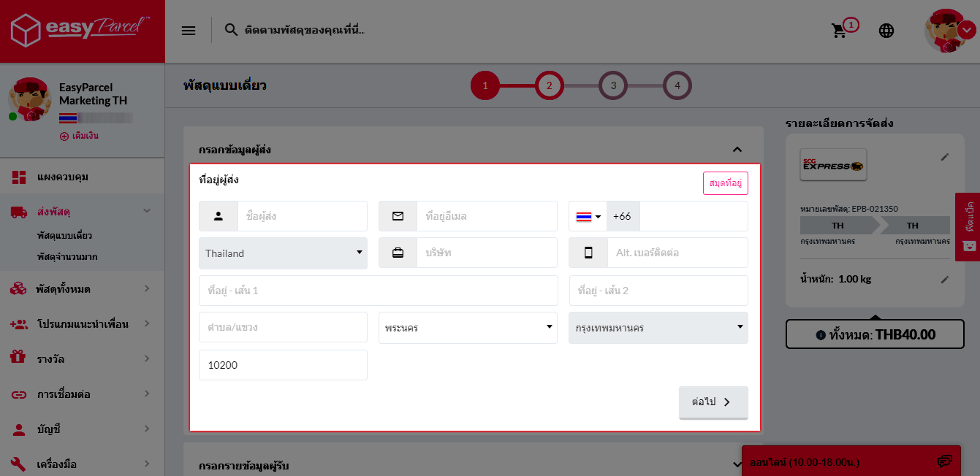Click the info icon beside total THB40.00
Image resolution: width=980 pixels, height=476 pixels.
pyautogui.click(x=821, y=335)
